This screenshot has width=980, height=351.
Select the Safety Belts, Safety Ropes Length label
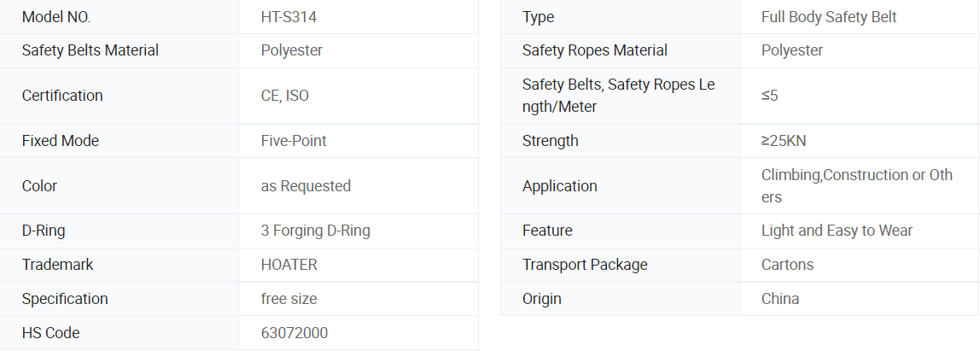(619, 96)
